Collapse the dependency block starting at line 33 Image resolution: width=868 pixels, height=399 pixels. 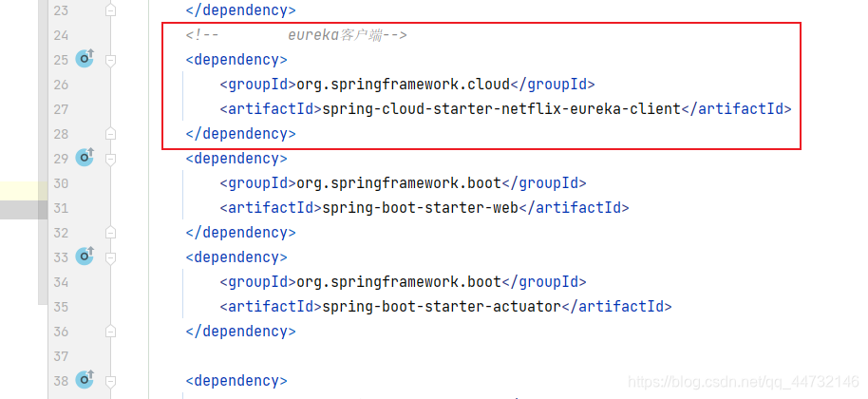coord(111,257)
